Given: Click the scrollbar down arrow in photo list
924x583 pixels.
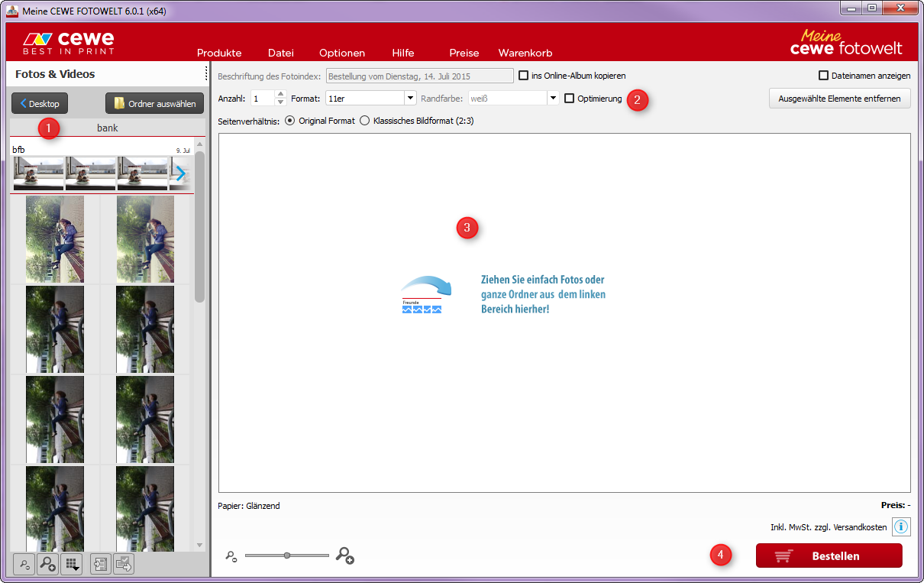Looking at the screenshot, I should coord(200,545).
